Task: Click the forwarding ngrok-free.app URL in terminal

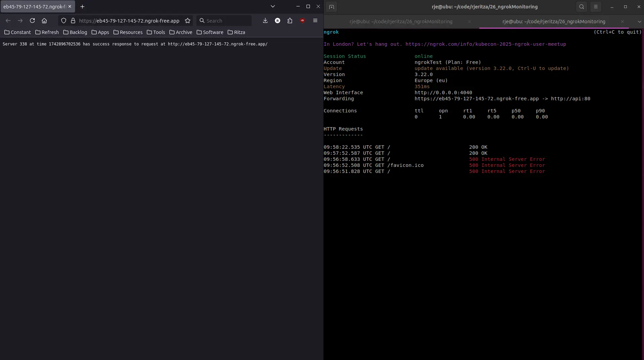Action: [x=477, y=99]
